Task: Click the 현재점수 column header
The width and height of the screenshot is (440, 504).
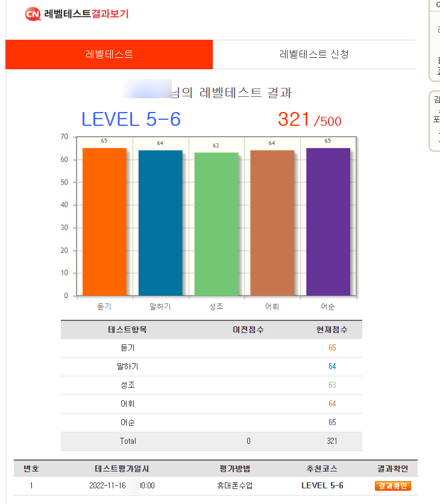Action: pos(332,330)
